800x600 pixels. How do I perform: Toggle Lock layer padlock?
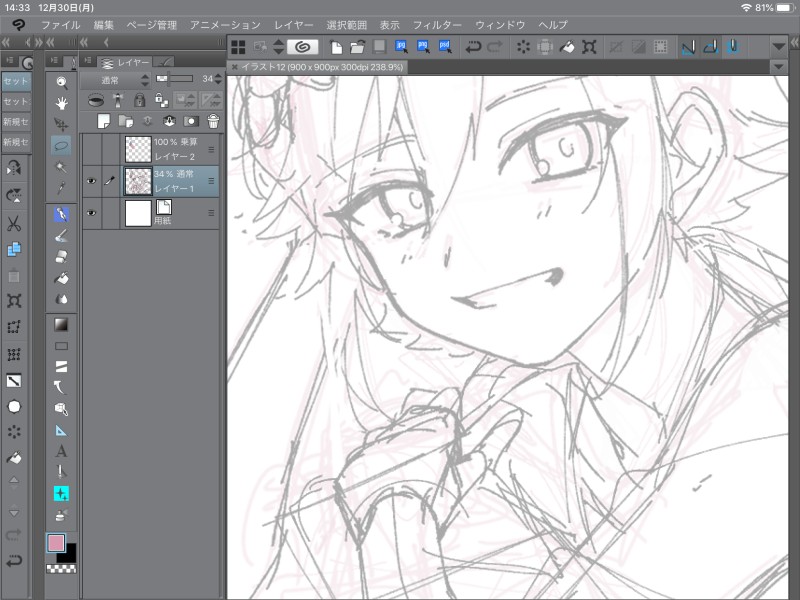click(x=139, y=100)
